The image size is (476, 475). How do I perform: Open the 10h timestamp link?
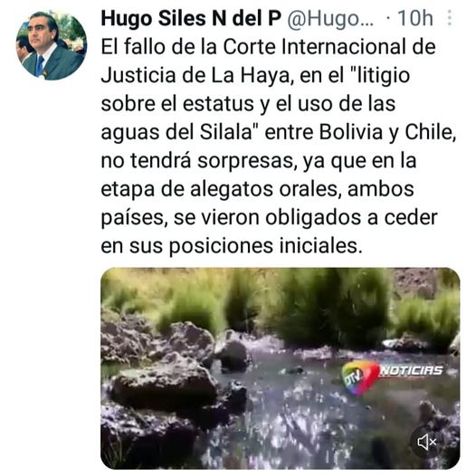point(414,18)
